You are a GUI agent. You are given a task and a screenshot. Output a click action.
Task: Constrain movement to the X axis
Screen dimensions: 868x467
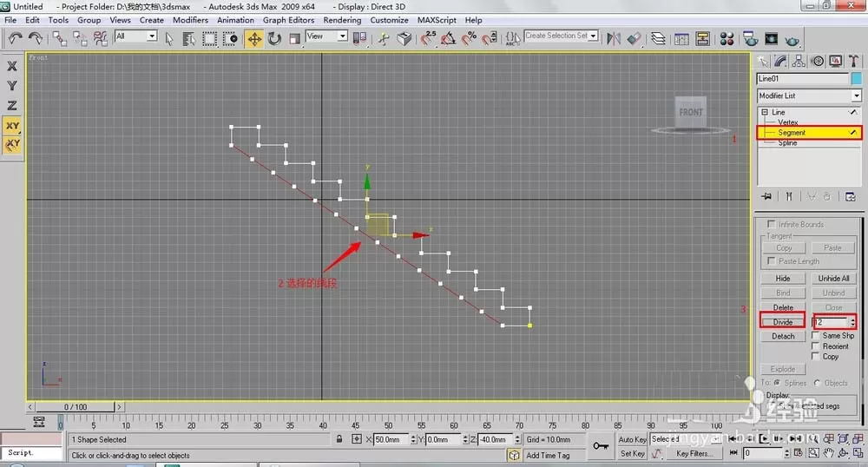coord(12,66)
